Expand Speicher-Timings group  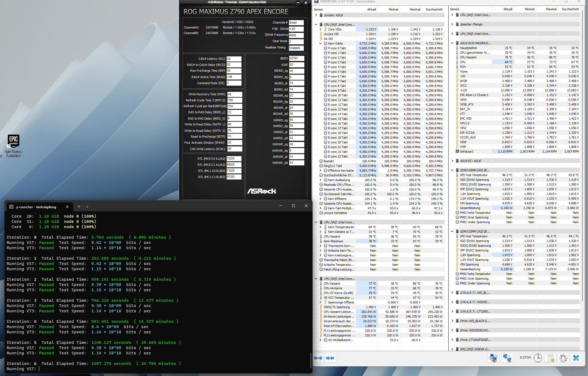[x=452, y=24]
